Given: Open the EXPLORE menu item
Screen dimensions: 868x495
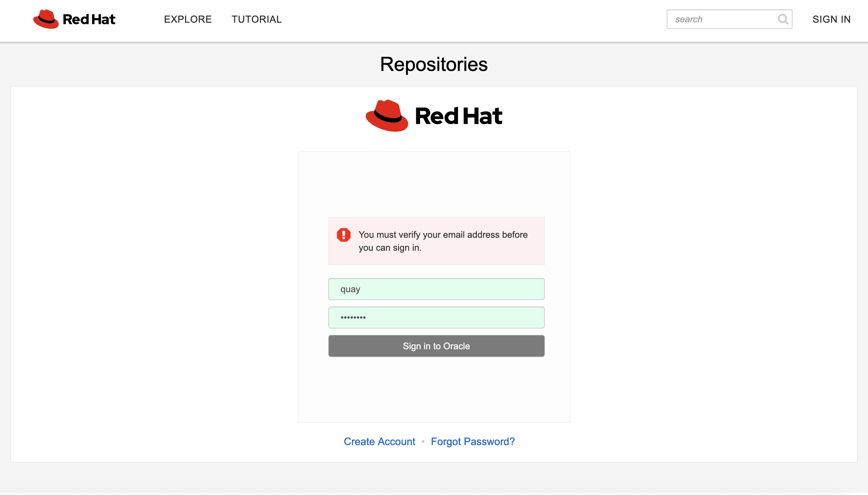Looking at the screenshot, I should click(188, 19).
